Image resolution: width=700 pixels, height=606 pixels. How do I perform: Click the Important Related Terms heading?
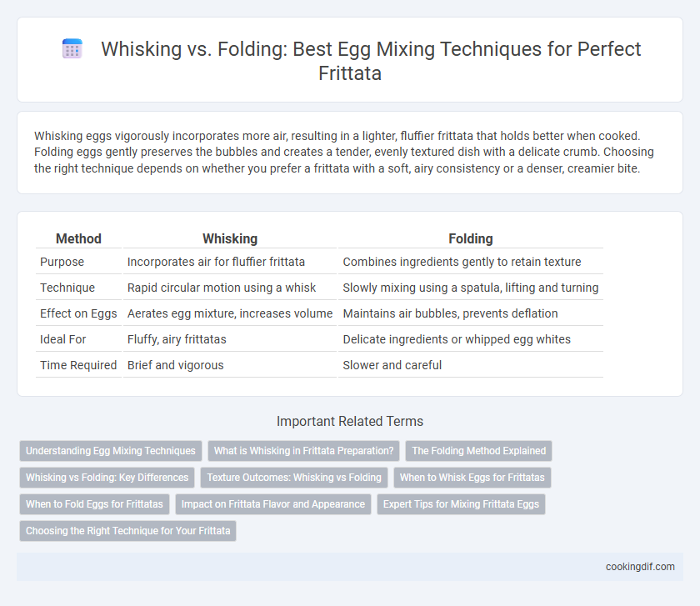[350, 421]
